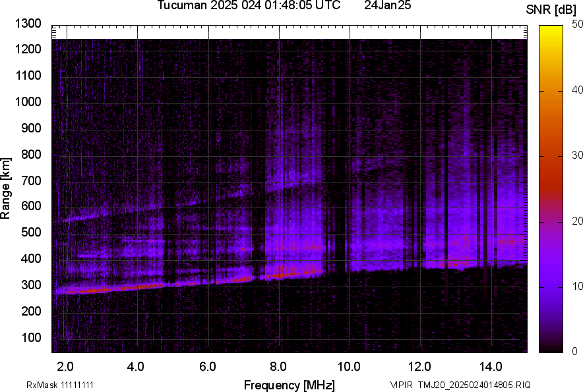This screenshot has height=392, width=583.
Task: Click the Range [km] axis label
Action: [x=6, y=188]
